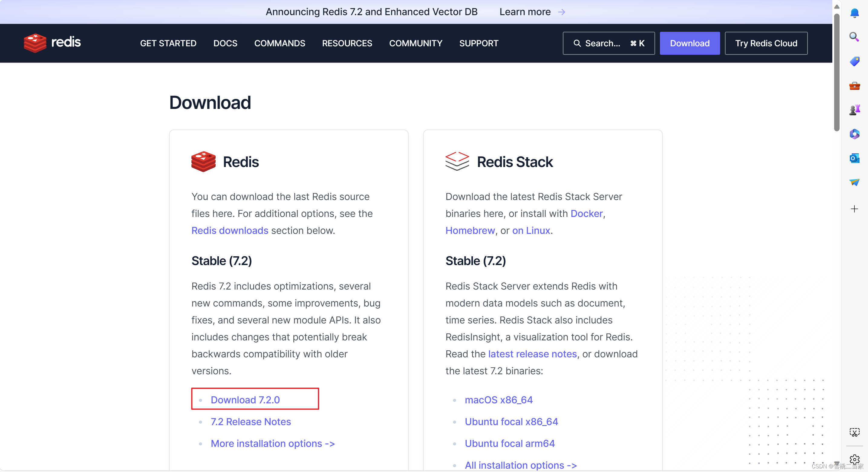The height and width of the screenshot is (472, 868).
Task: Download Ubuntu focal arm64 binary
Action: pyautogui.click(x=510, y=443)
